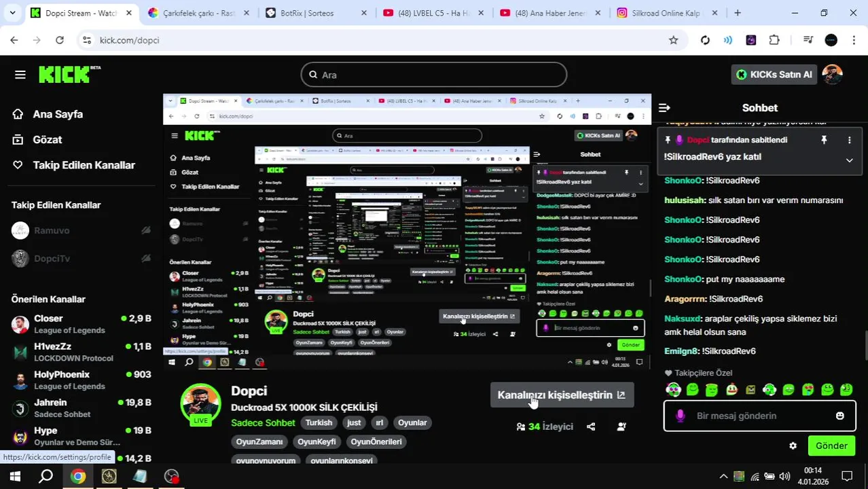Open the emoji picker in chat input
Image resolution: width=868 pixels, height=489 pixels.
pyautogui.click(x=840, y=416)
